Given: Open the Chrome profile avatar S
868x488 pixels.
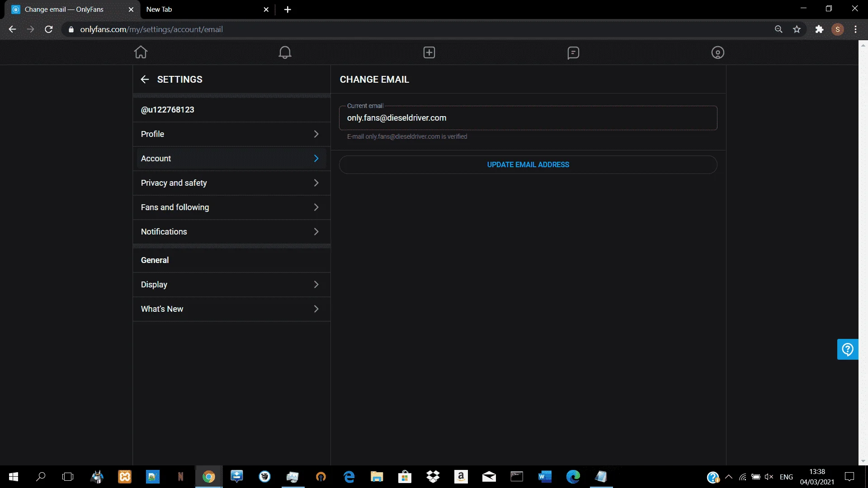Looking at the screenshot, I should pos(837,29).
